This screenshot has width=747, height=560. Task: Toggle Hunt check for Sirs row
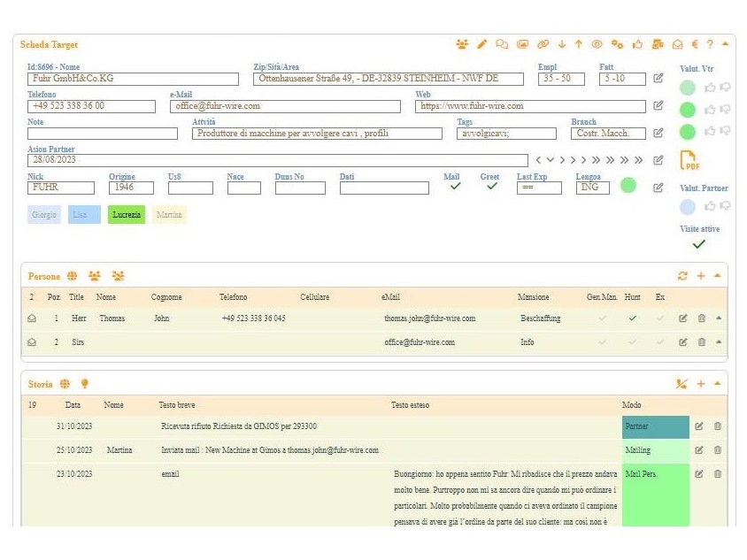[632, 341]
